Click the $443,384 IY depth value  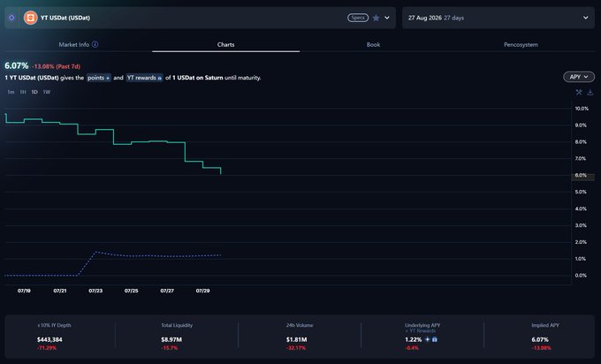[x=49, y=339]
